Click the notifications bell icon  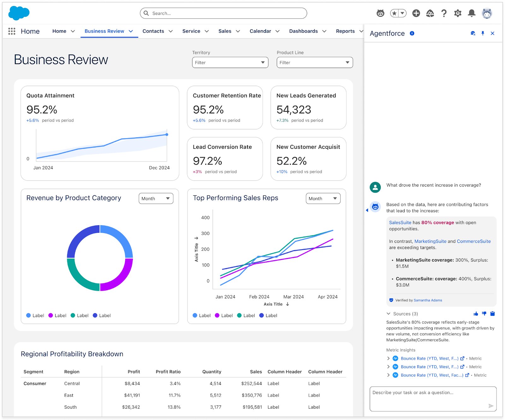472,13
